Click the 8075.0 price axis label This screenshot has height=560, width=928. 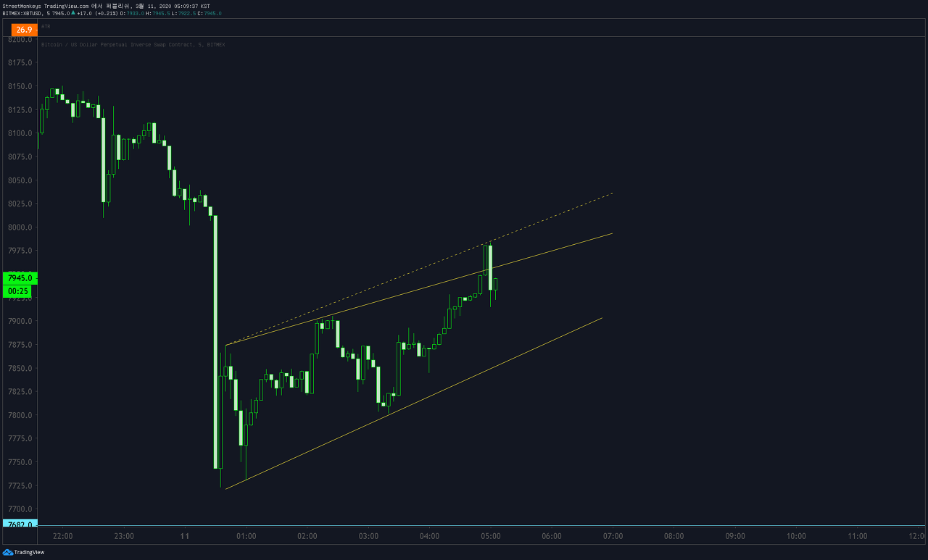(20, 156)
